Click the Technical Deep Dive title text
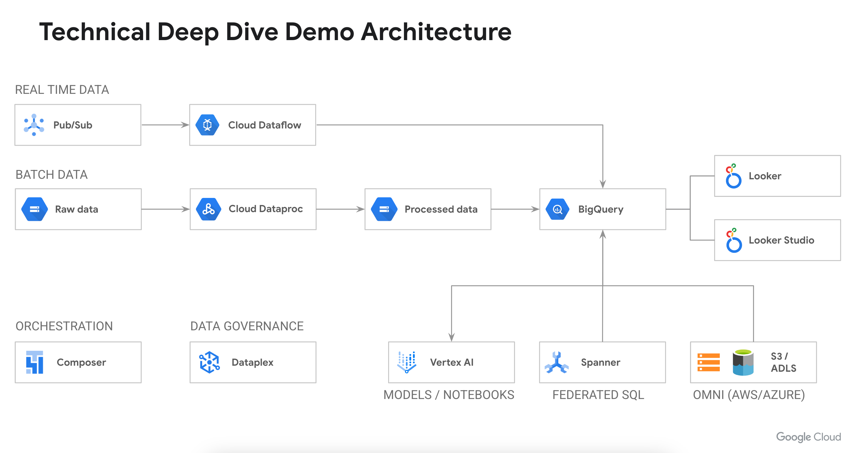The height and width of the screenshot is (453, 868). (275, 32)
